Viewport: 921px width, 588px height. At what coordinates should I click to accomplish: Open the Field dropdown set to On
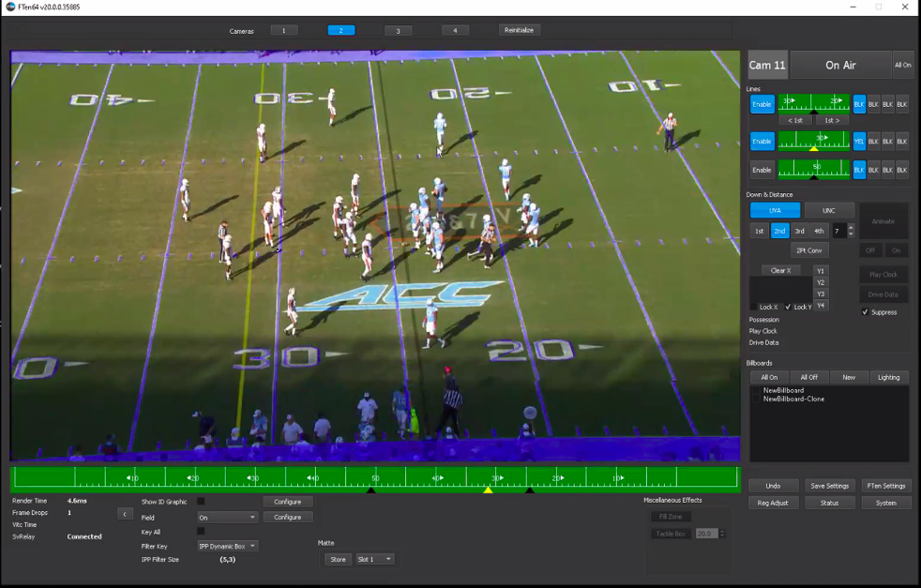point(227,518)
